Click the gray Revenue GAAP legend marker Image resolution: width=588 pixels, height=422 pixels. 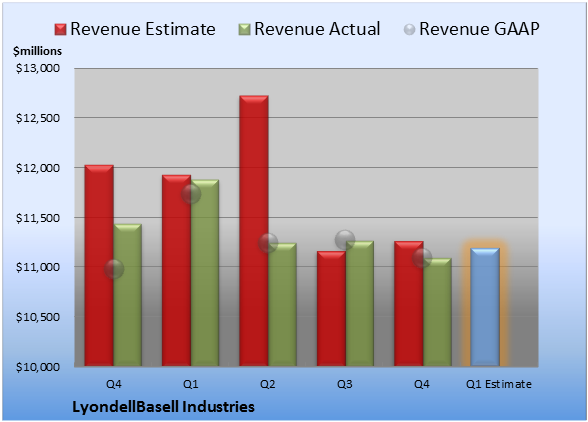pyautogui.click(x=410, y=29)
